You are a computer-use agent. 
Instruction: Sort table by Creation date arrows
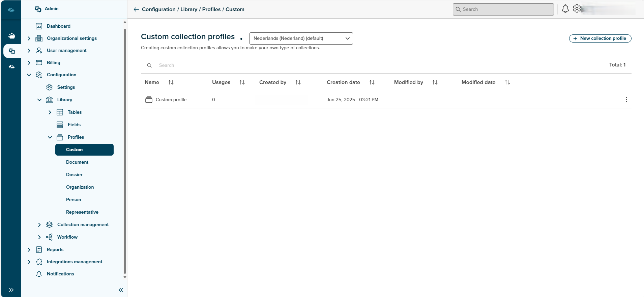click(372, 82)
